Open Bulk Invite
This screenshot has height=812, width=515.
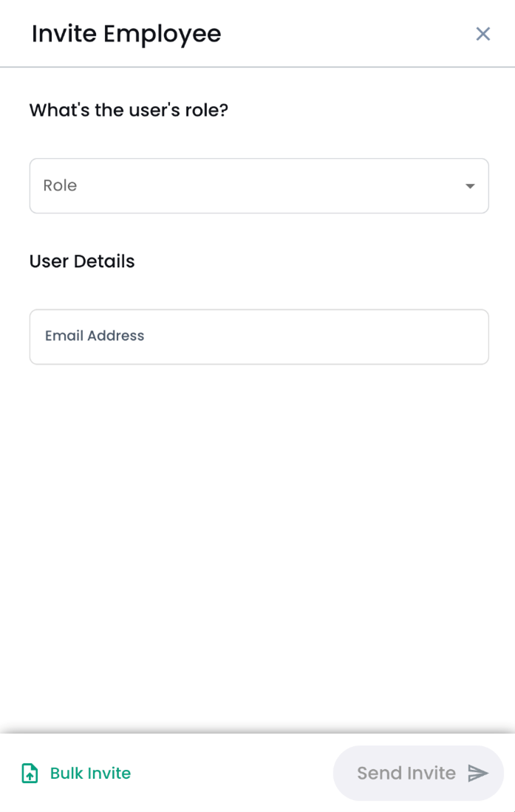pyautogui.click(x=74, y=773)
